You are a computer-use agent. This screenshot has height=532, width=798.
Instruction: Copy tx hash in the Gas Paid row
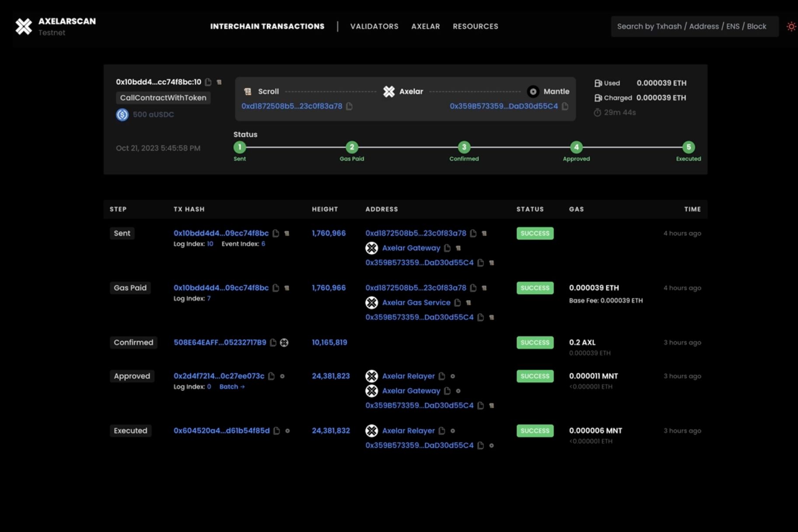tap(276, 288)
